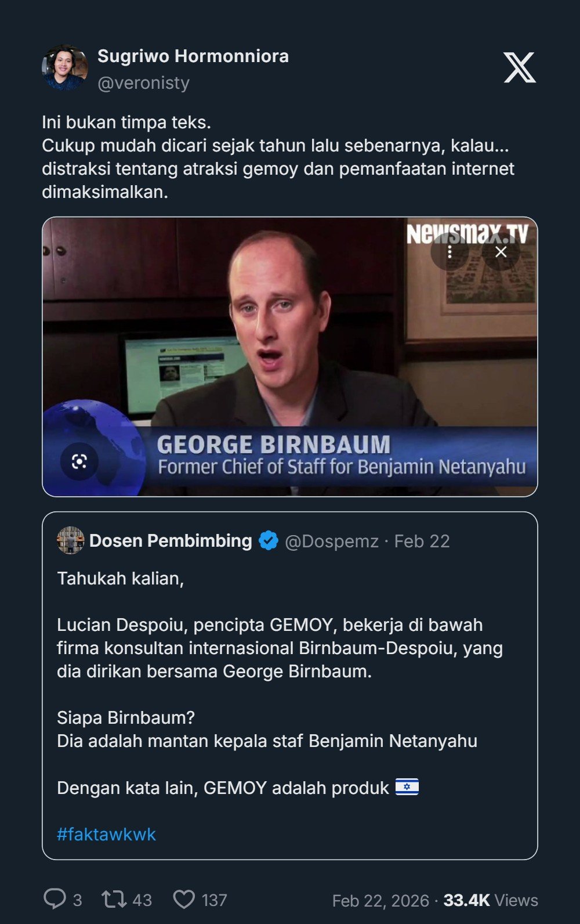This screenshot has width=580, height=924.
Task: Open Dosen Pembimbing display name
Action: coord(171,541)
